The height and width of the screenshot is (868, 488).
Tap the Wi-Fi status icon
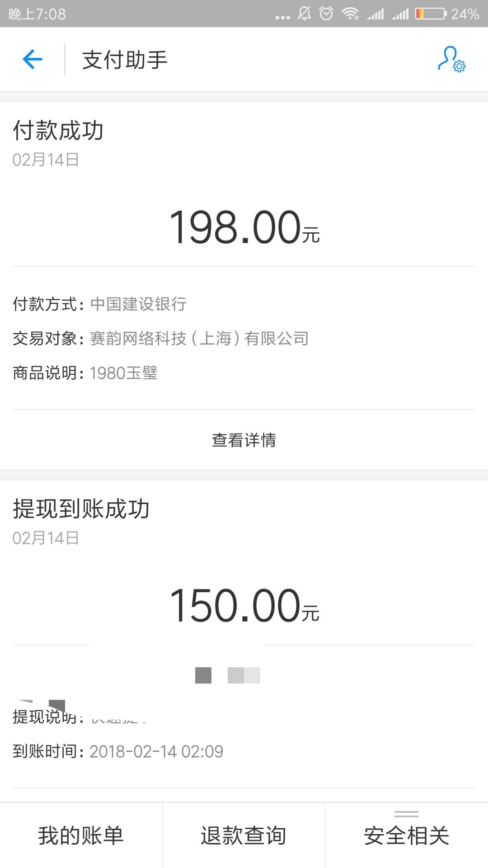tap(351, 14)
